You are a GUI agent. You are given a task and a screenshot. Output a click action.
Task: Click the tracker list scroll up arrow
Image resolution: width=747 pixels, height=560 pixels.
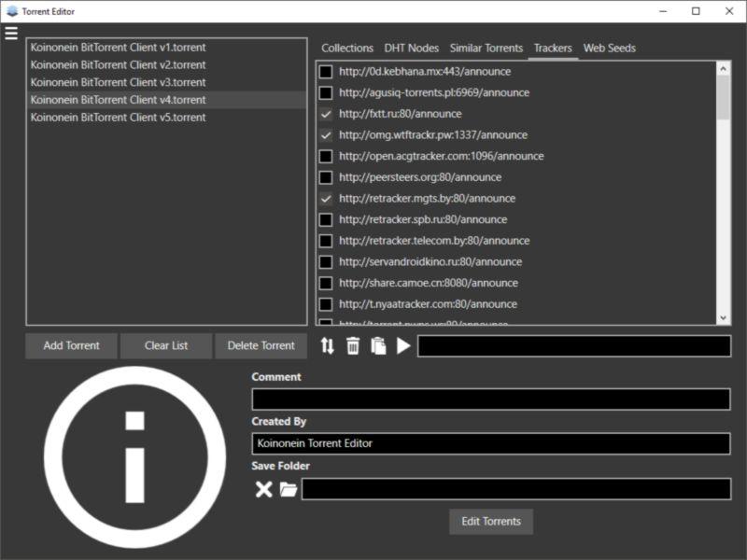723,69
